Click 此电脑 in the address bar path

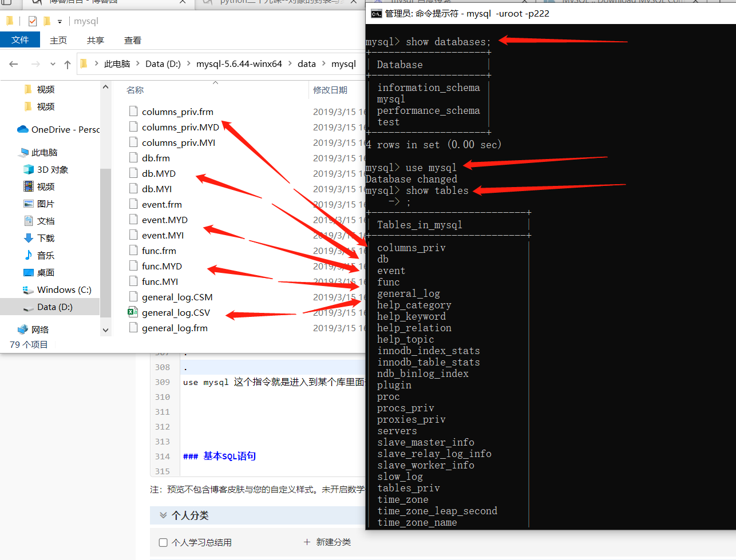tap(117, 64)
